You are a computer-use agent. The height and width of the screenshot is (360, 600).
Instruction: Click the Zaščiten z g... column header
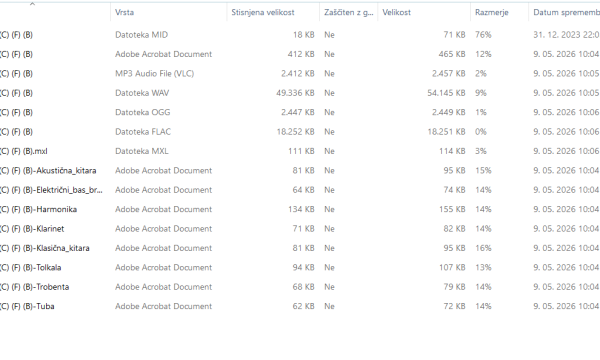(348, 12)
